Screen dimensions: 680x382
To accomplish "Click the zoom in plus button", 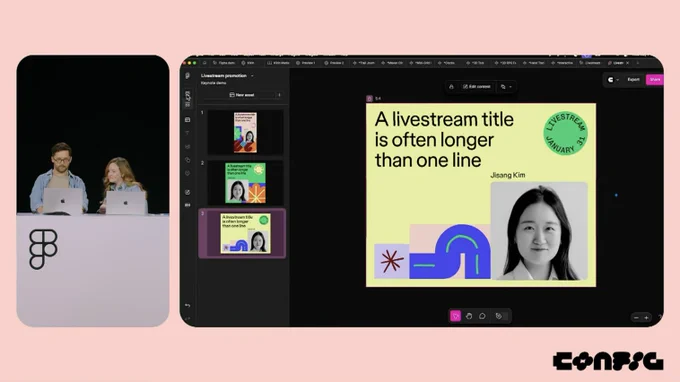I will (x=646, y=318).
